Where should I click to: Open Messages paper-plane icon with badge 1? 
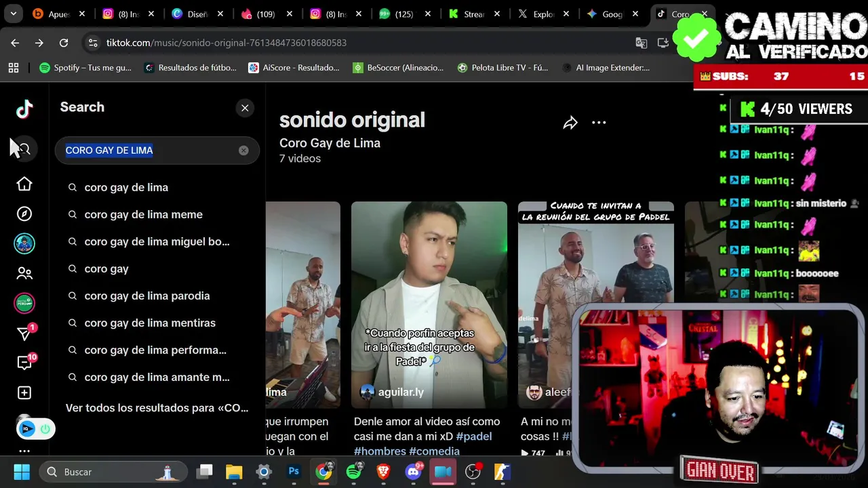click(25, 333)
